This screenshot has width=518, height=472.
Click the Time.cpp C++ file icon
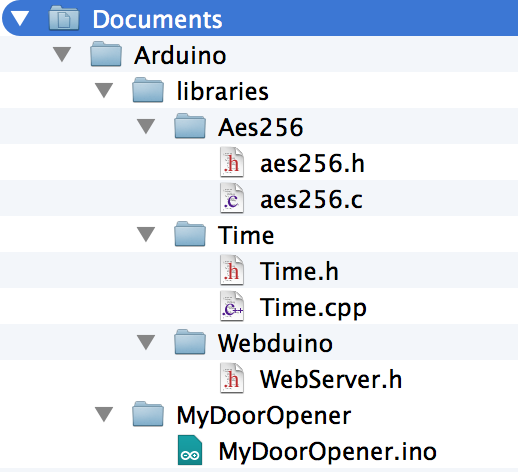[x=232, y=306]
